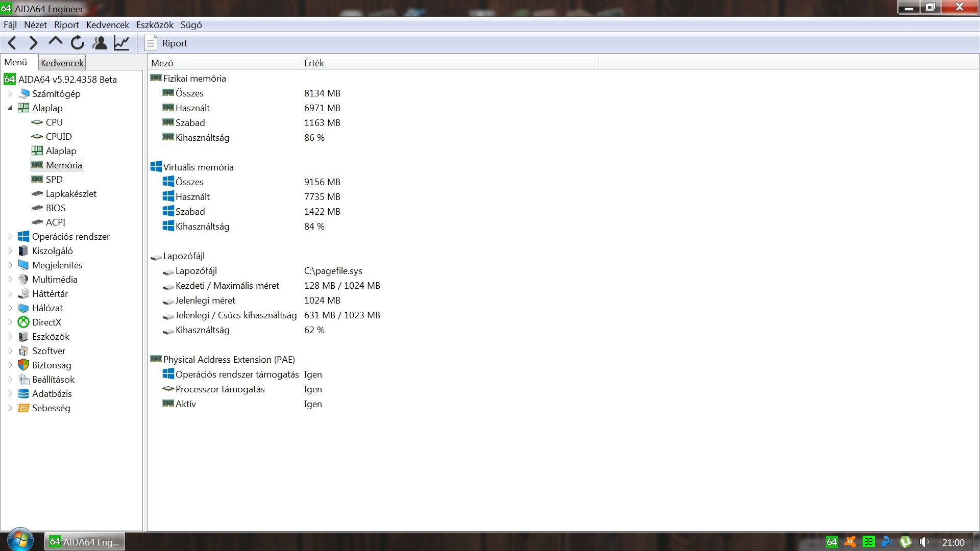Click the uTorrent tray icon
This screenshot has height=551, width=980.
905,542
